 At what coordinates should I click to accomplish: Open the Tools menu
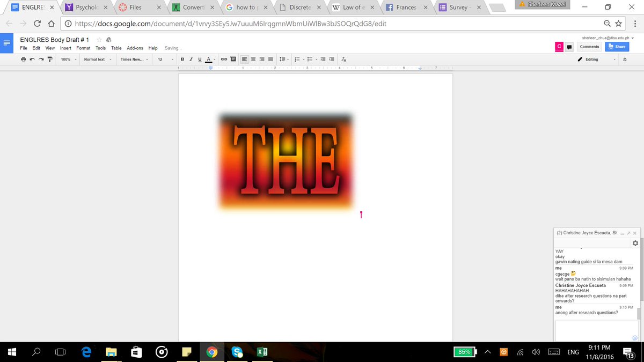coord(100,48)
